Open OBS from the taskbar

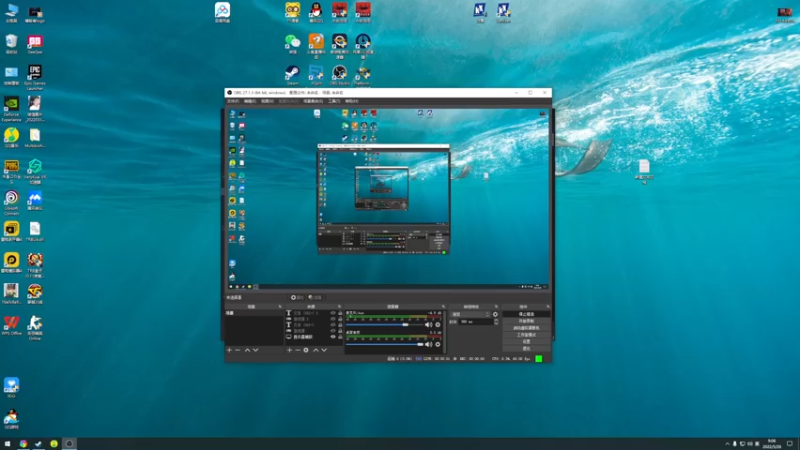coord(69,443)
